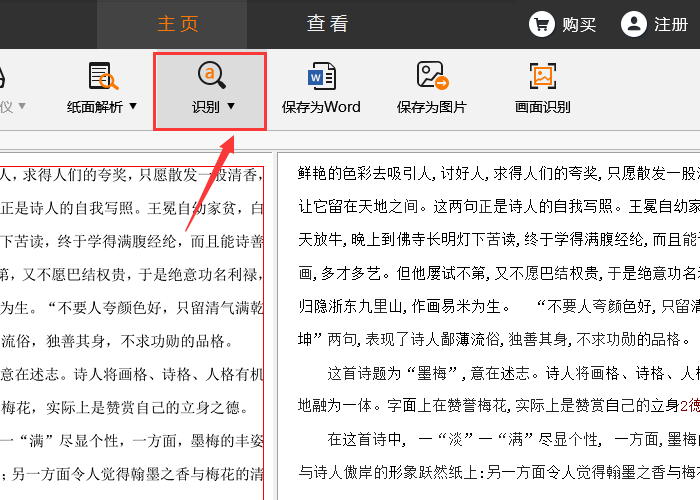This screenshot has height=500, width=700.
Task: Click the shopping cart 购买 icon
Action: click(x=542, y=24)
